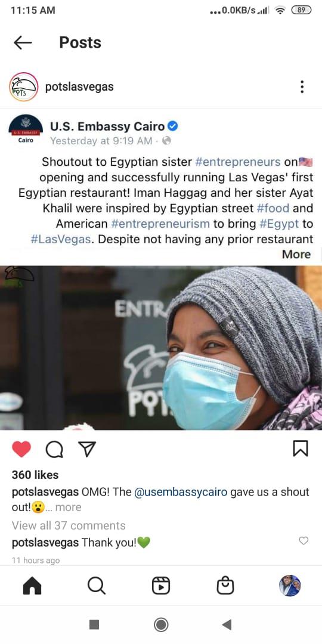322x644 pixels.
Task: Unlike the post with the red heart
Action: [21, 449]
